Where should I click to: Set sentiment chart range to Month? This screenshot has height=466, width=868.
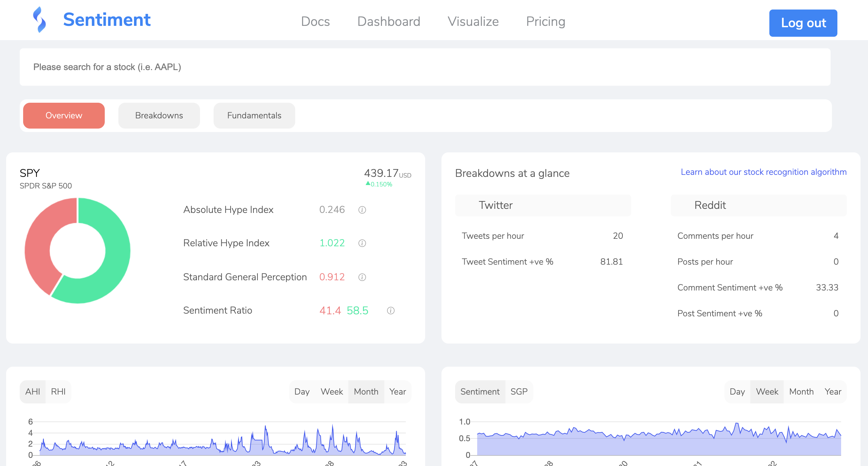click(x=801, y=392)
